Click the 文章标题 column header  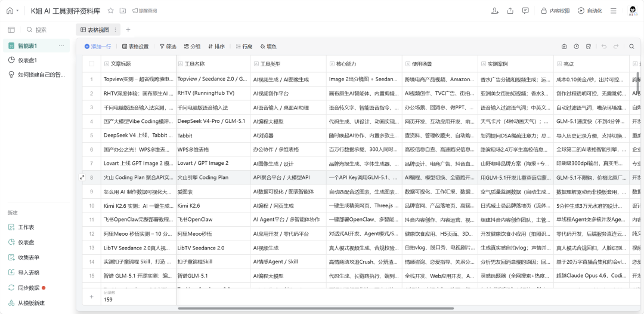pyautogui.click(x=138, y=64)
